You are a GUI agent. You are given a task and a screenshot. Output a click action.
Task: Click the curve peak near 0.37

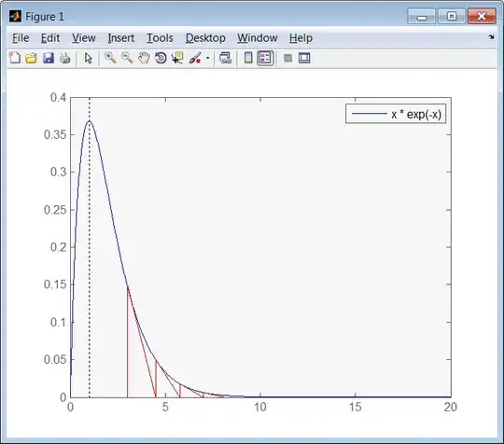click(x=89, y=121)
